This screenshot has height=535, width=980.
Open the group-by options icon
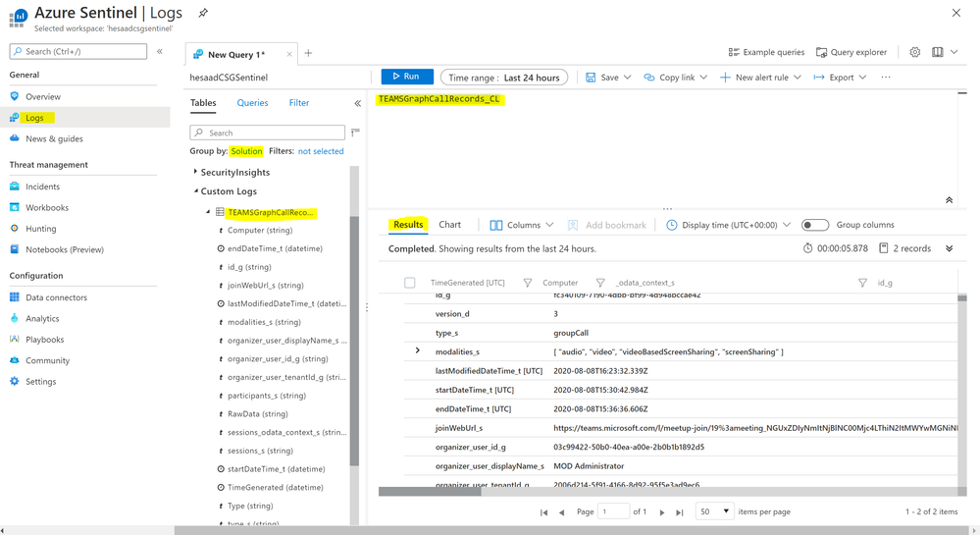(355, 132)
